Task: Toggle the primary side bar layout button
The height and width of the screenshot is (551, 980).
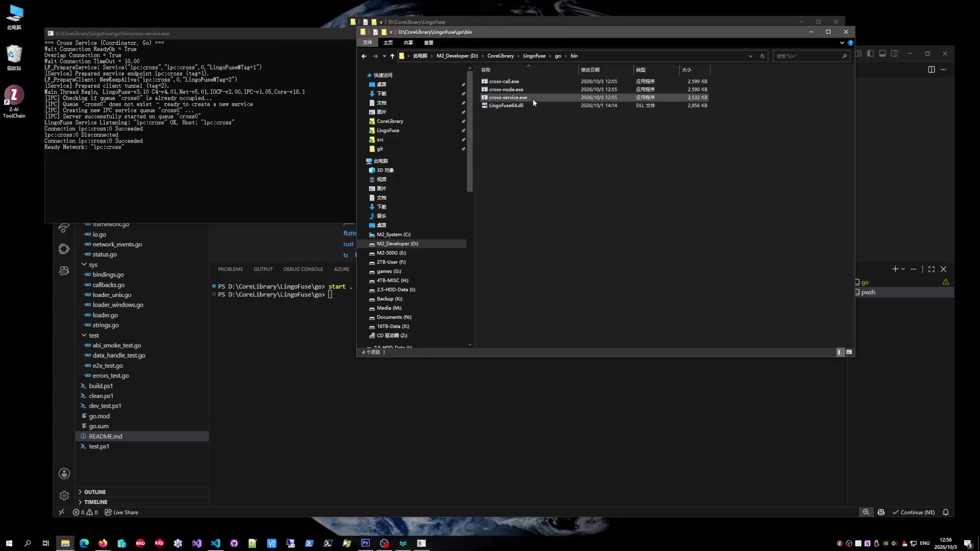Action: [x=870, y=54]
